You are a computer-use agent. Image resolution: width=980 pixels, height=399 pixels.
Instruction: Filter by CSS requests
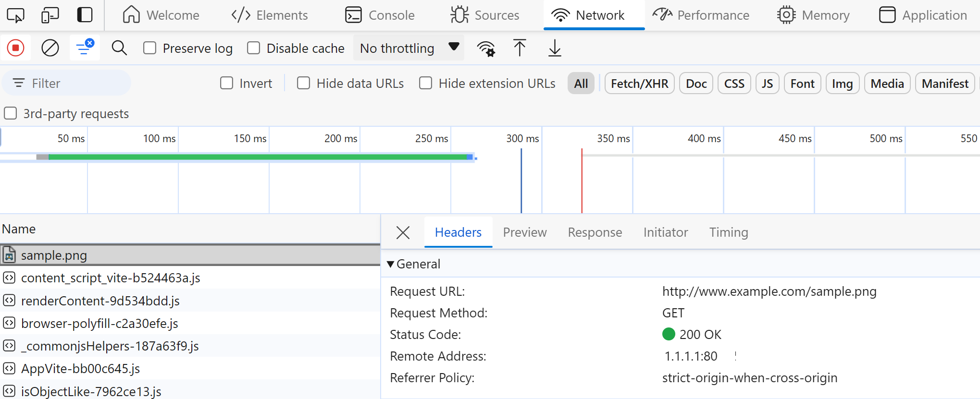pos(734,84)
